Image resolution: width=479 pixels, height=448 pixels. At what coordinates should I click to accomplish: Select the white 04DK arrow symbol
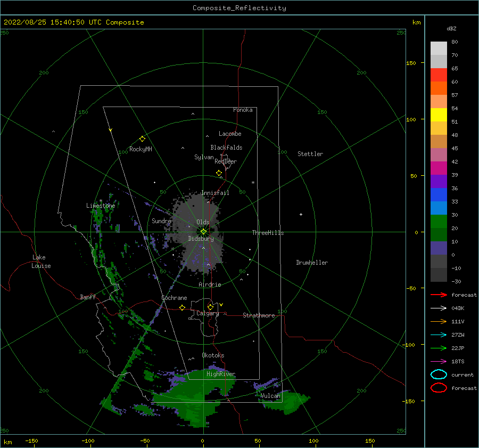(x=439, y=308)
